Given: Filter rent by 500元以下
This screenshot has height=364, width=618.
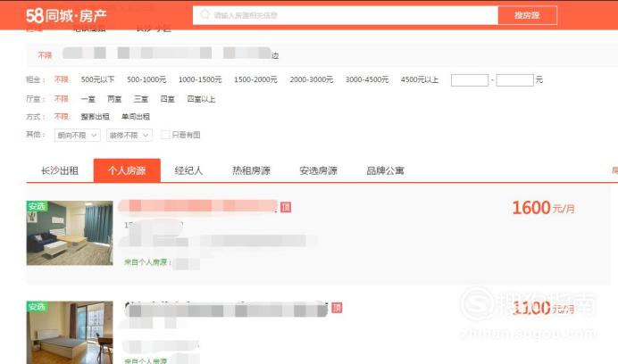Looking at the screenshot, I should coord(97,79).
